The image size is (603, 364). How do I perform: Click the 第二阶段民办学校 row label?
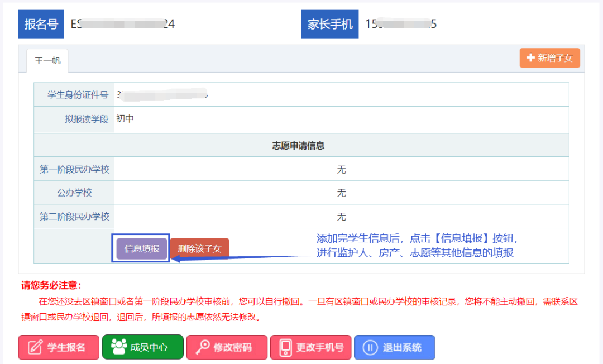coord(74,216)
